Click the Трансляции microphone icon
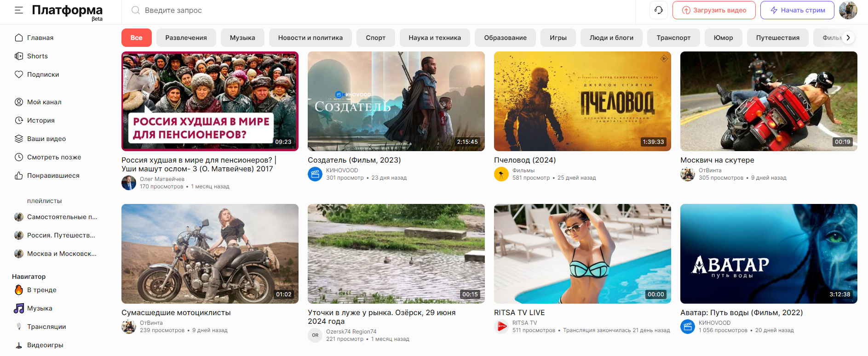The height and width of the screenshot is (356, 868). (x=19, y=327)
